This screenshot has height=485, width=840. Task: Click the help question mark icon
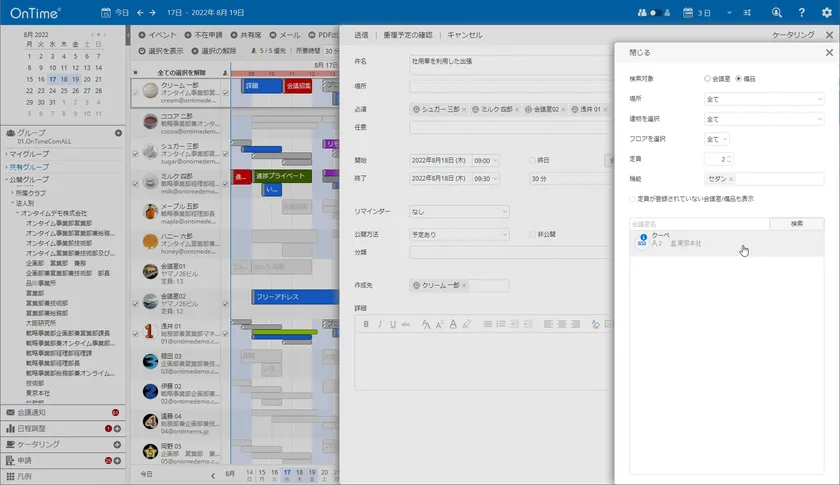point(802,13)
